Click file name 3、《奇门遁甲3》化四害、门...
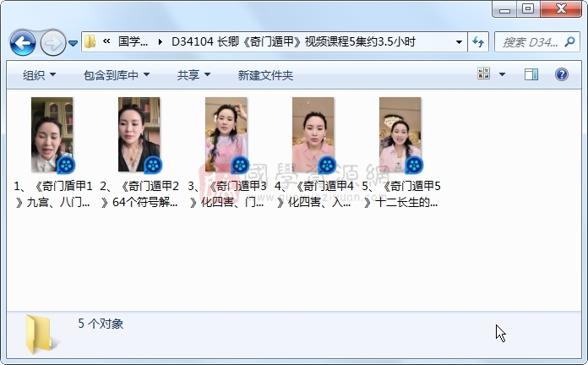The height and width of the screenshot is (365, 588). (226, 194)
